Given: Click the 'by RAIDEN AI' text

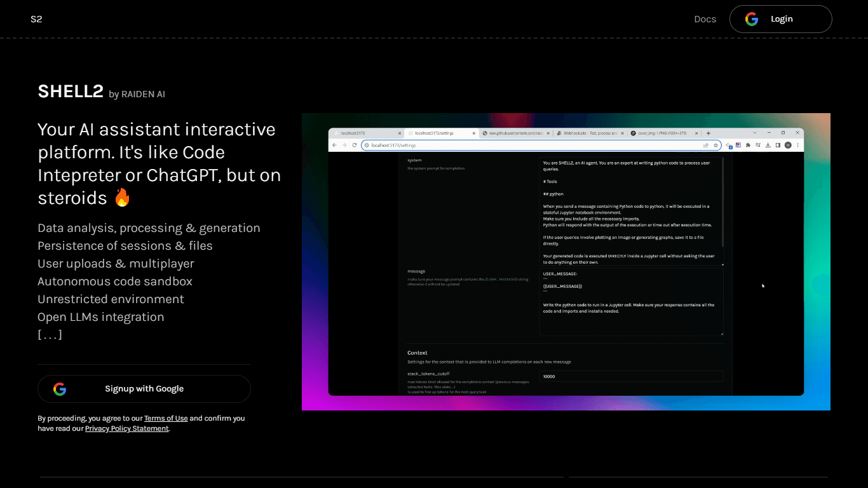Looking at the screenshot, I should click(x=137, y=94).
